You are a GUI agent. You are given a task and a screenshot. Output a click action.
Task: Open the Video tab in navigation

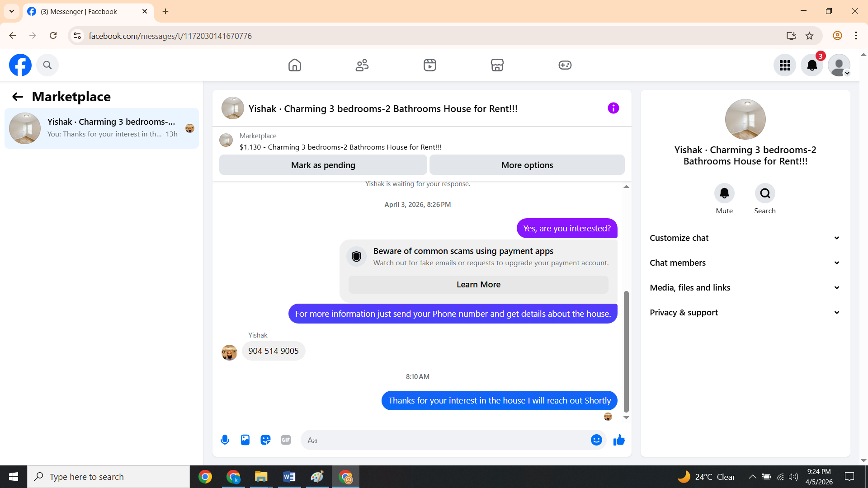point(429,65)
